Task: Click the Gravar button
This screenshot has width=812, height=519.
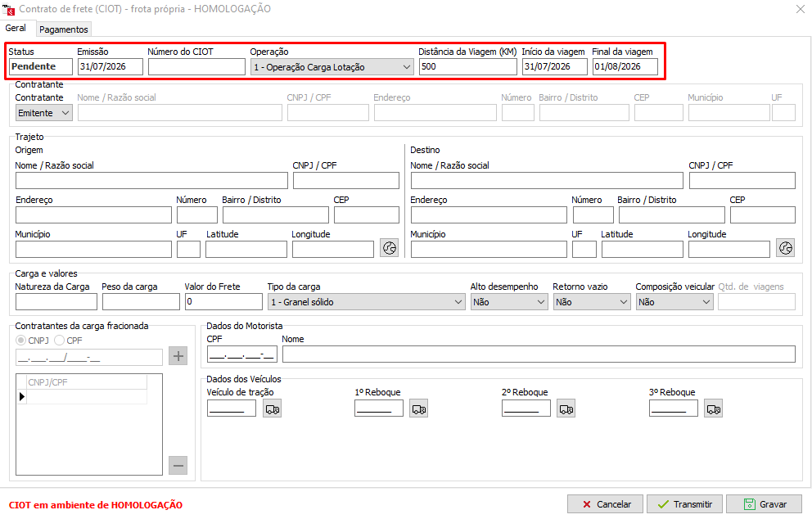Action: [765, 504]
